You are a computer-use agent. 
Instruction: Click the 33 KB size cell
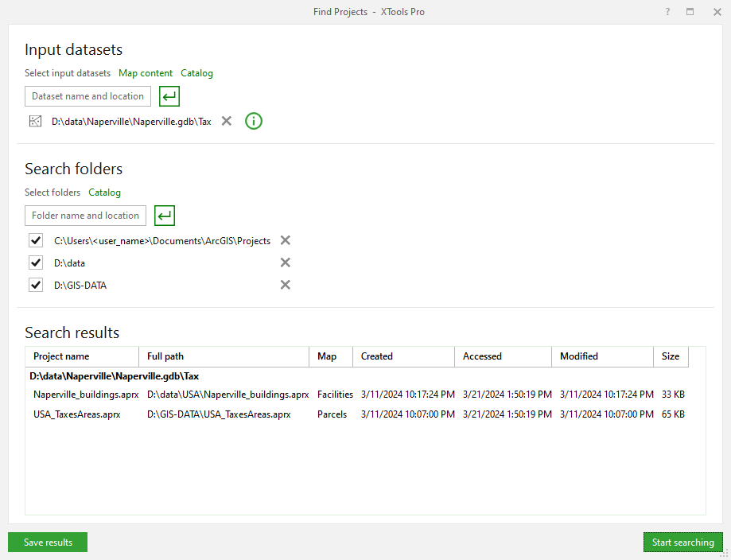(673, 395)
